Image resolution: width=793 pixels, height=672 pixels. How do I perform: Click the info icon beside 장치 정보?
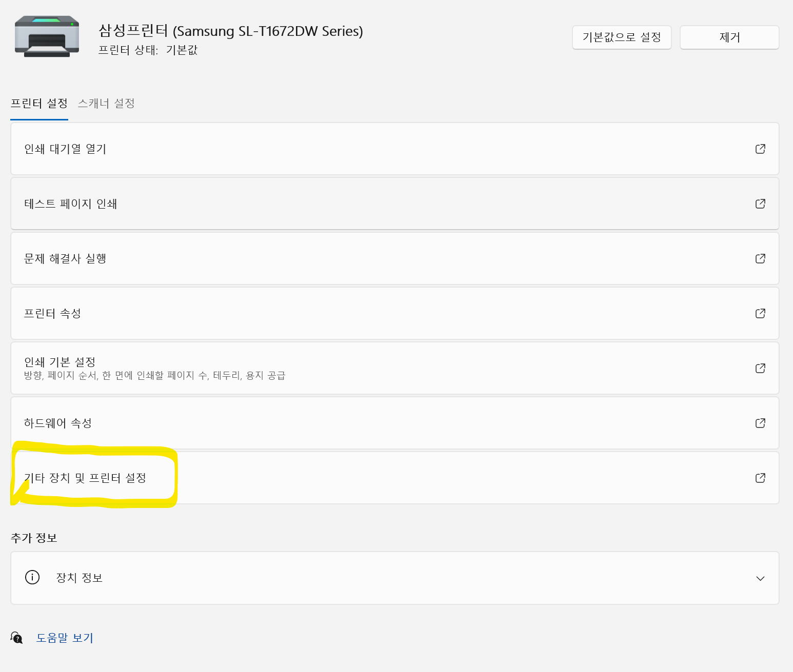click(32, 577)
